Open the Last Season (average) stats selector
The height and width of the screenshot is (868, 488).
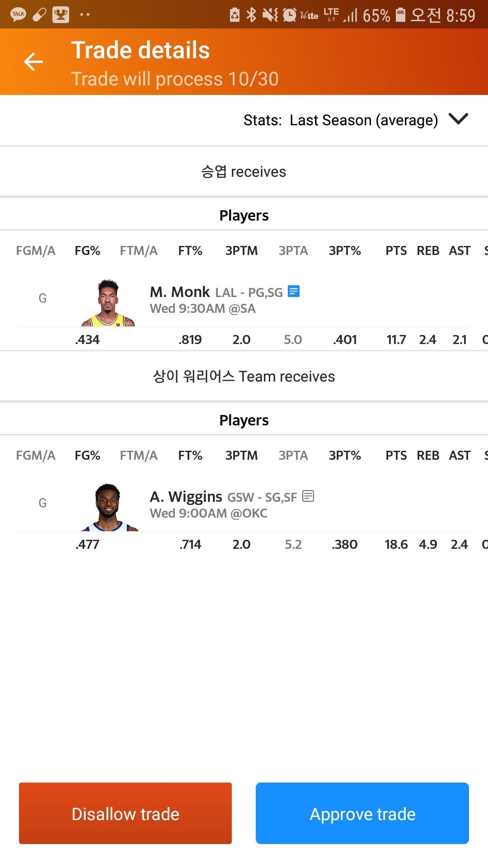coord(363,120)
